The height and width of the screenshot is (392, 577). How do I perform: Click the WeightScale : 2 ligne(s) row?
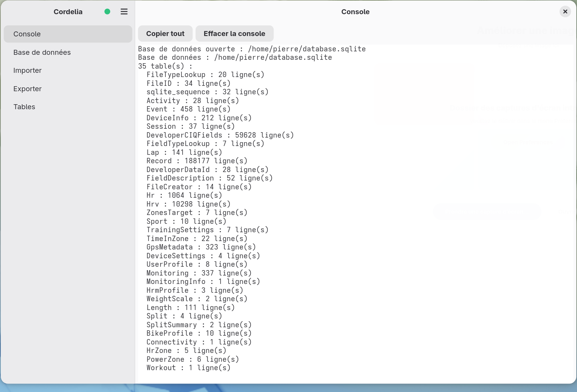click(197, 299)
